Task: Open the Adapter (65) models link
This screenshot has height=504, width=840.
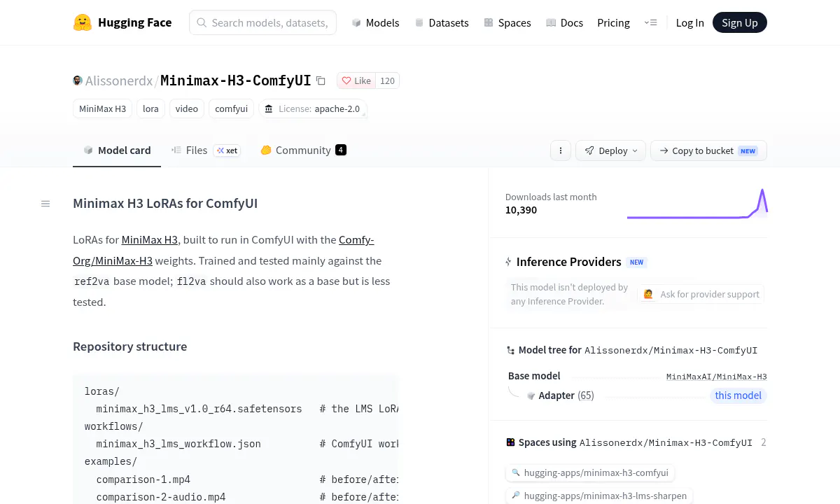Action: click(566, 395)
